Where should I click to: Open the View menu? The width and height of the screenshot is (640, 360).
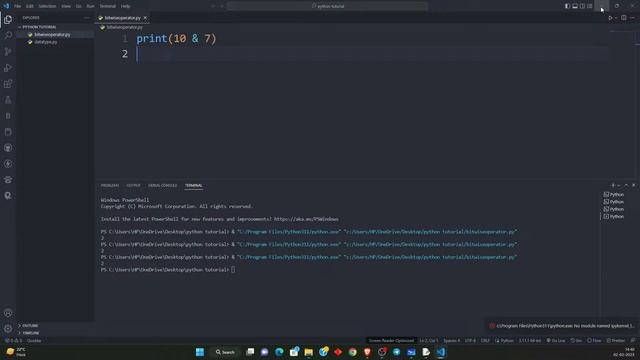[66, 6]
